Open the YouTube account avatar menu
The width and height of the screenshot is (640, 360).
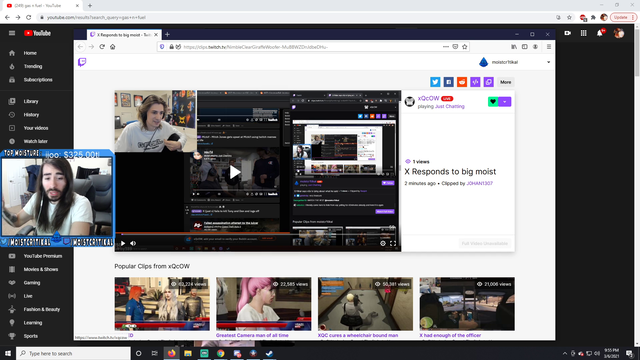click(619, 33)
